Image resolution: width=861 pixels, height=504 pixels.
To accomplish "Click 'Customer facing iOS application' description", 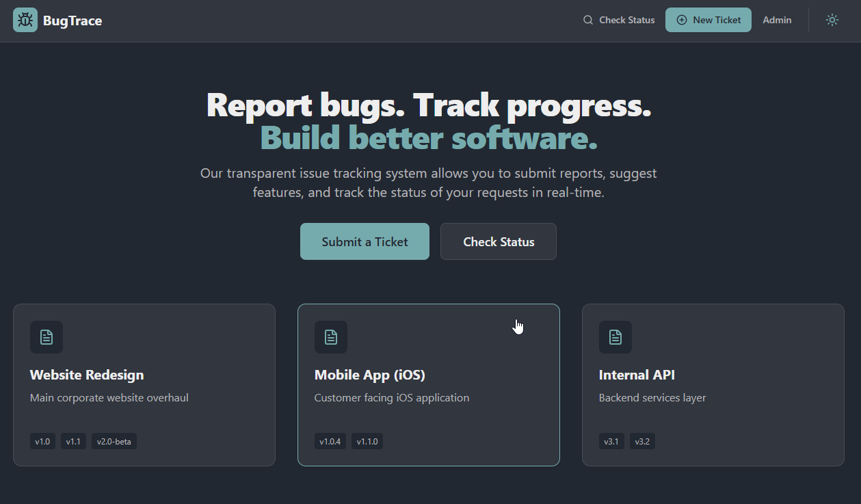I will click(x=392, y=397).
